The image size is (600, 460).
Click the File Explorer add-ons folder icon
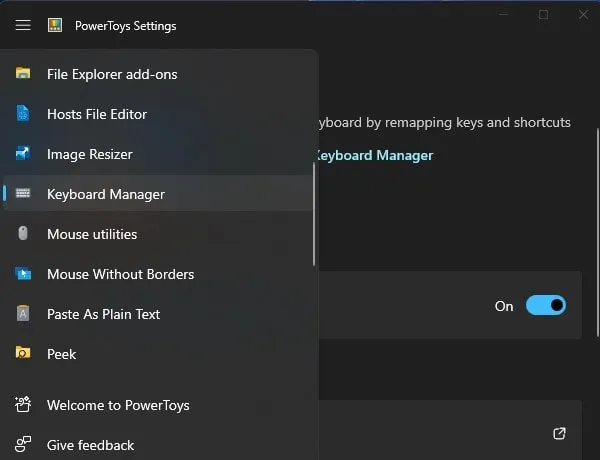click(23, 73)
